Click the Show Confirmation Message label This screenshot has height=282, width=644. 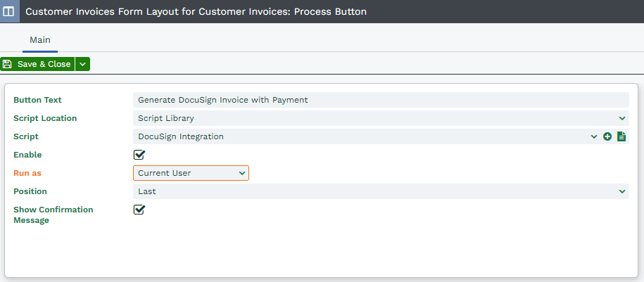pyautogui.click(x=53, y=215)
